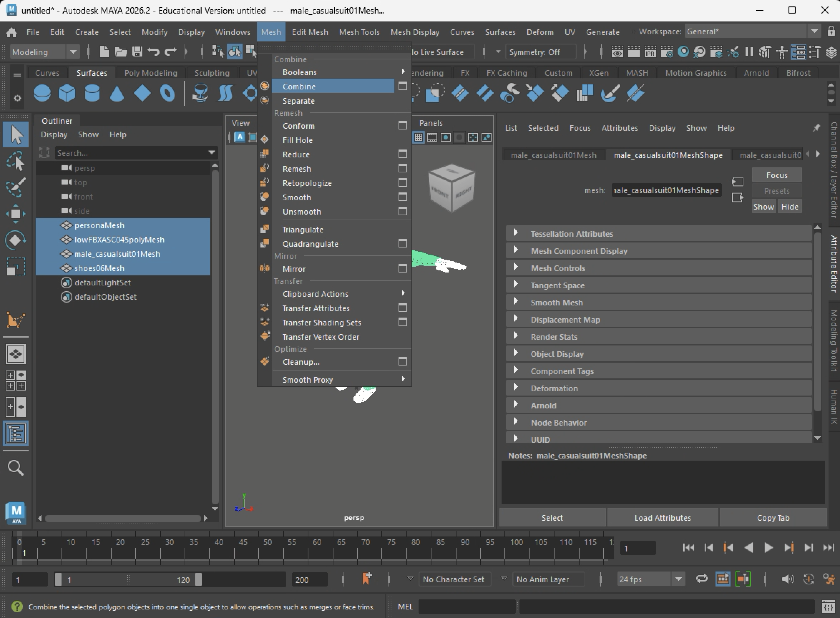Open Combine option box
Screen dimensions: 840x618
tap(402, 87)
